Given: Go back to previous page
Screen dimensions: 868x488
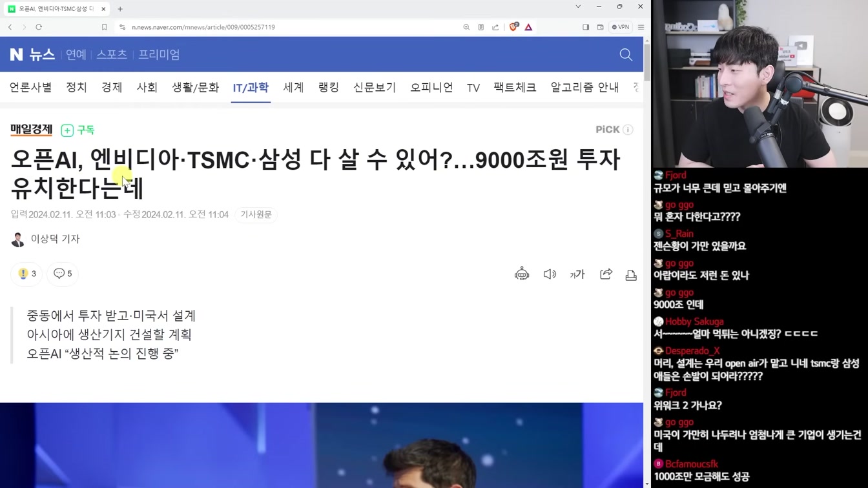Looking at the screenshot, I should click(x=10, y=27).
